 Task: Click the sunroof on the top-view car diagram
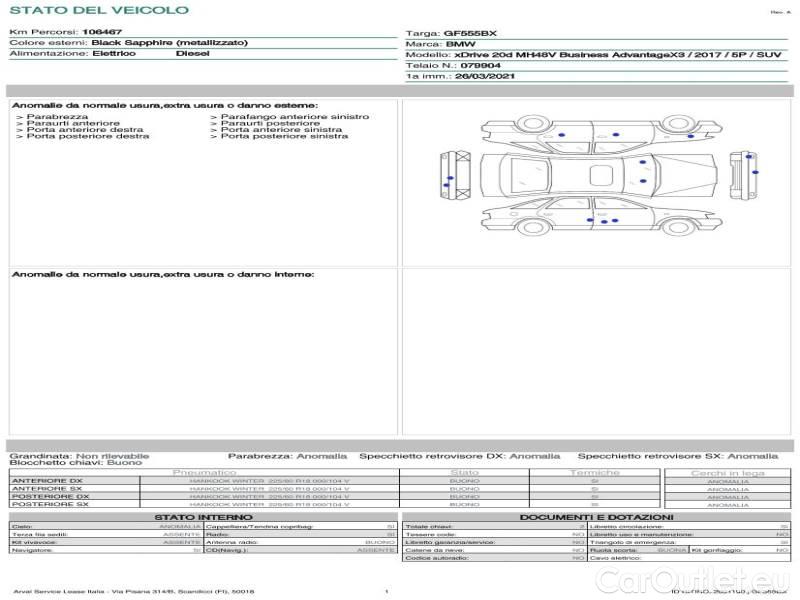(600, 175)
